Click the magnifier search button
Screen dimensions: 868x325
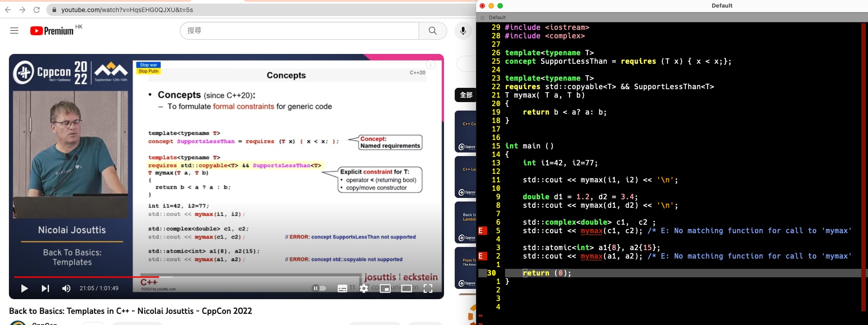[x=432, y=31]
